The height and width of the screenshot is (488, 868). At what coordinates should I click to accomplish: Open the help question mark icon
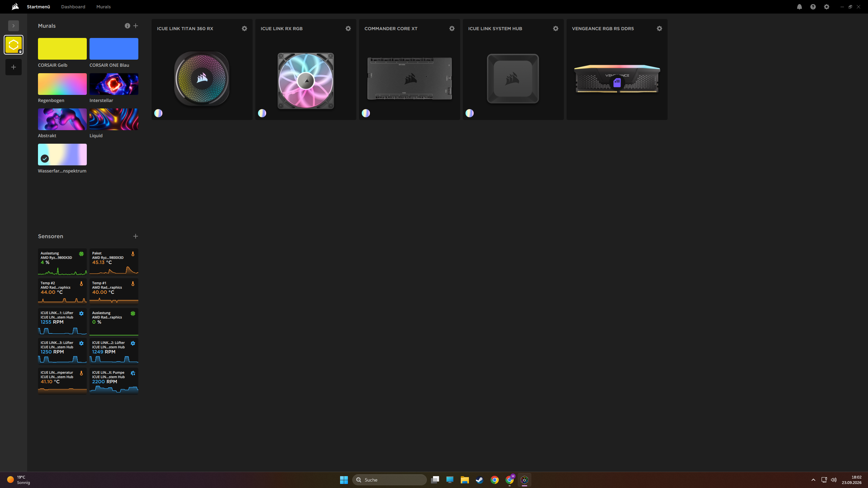pos(813,7)
